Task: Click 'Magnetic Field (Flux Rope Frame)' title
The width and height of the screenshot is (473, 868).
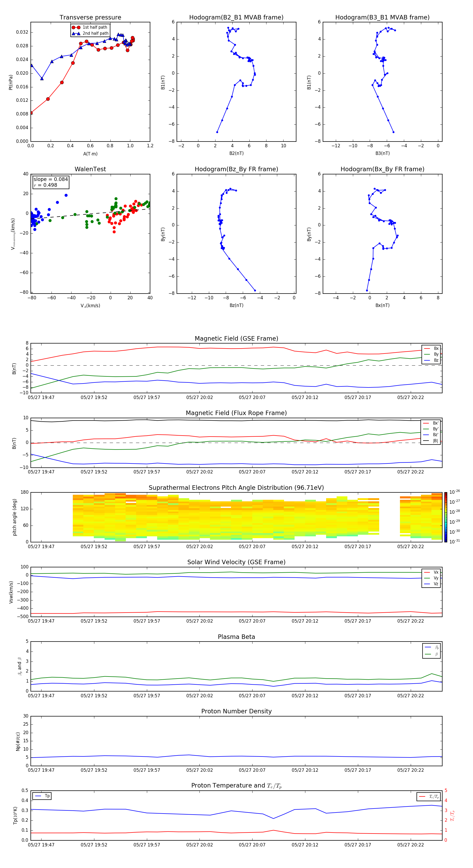Action: pyautogui.click(x=236, y=413)
